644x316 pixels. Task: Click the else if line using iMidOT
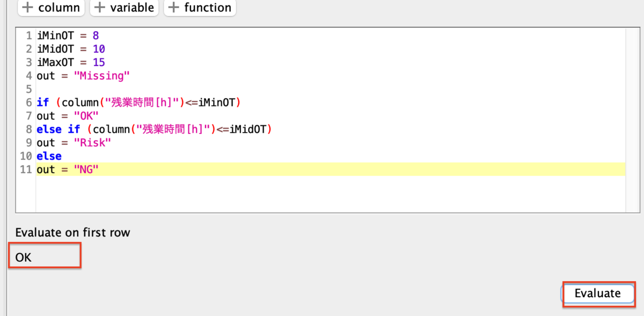pos(155,129)
